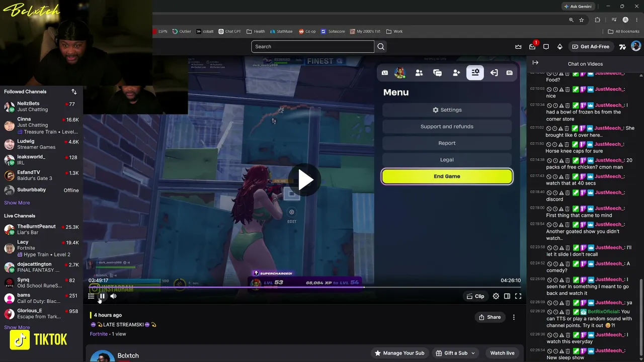Open Cinna channel in Followed Channels
This screenshot has width=644, height=362.
point(41,125)
